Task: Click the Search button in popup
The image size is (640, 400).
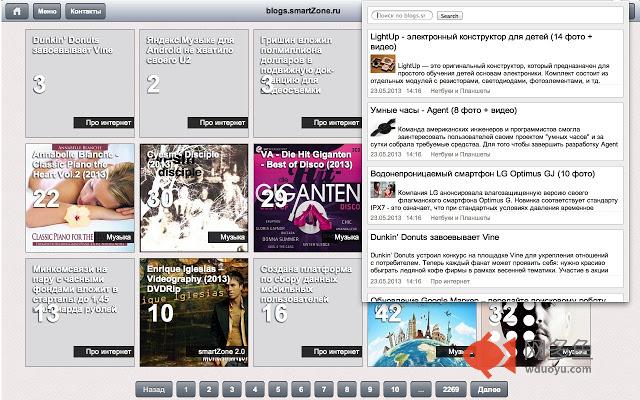Action: coord(449,16)
